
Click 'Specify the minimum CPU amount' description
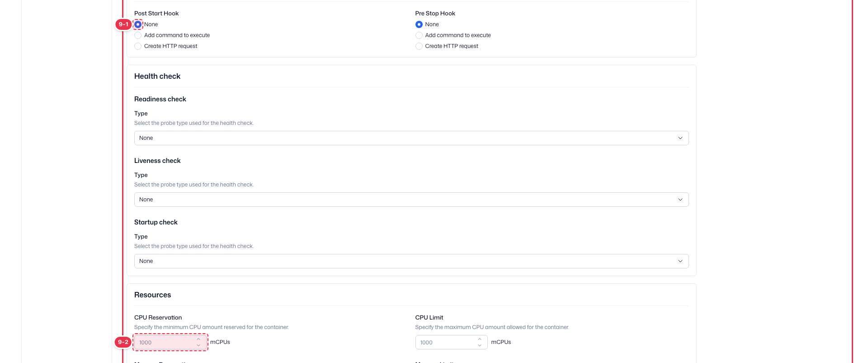click(x=212, y=327)
